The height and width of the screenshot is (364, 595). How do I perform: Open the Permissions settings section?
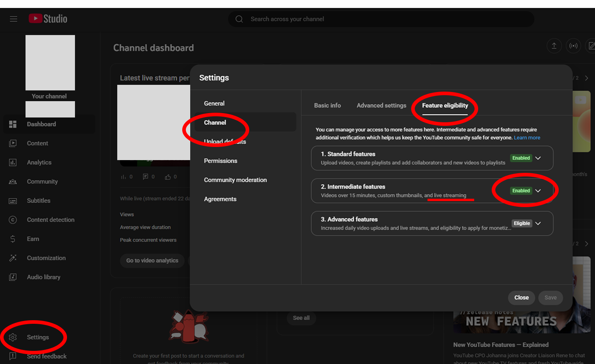pyautogui.click(x=221, y=160)
